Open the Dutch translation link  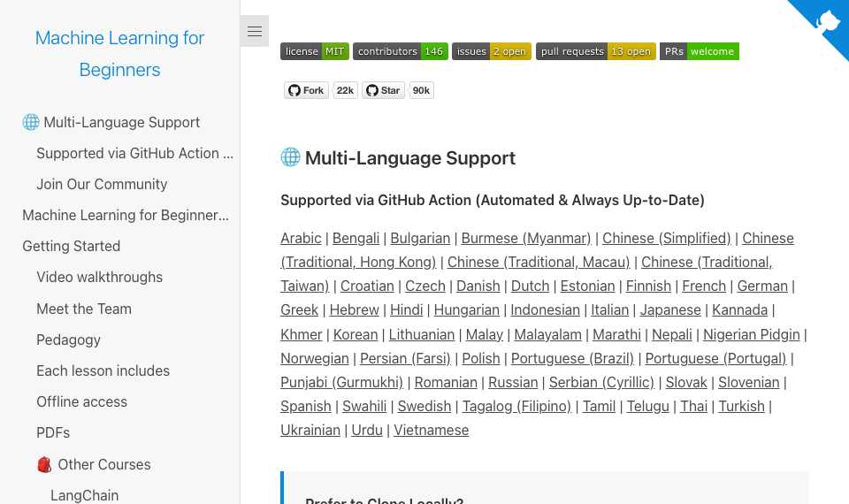[x=530, y=286]
